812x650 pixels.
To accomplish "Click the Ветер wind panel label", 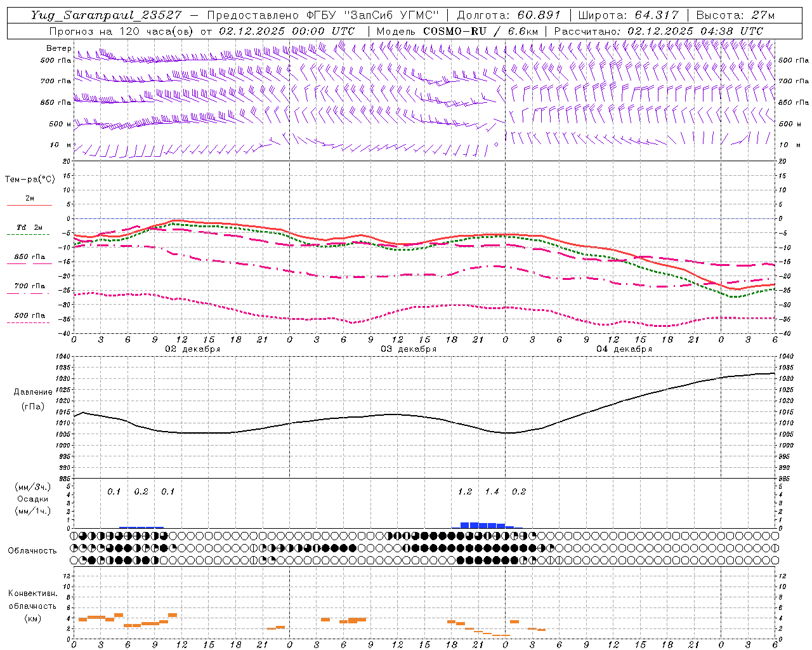I will (58, 48).
